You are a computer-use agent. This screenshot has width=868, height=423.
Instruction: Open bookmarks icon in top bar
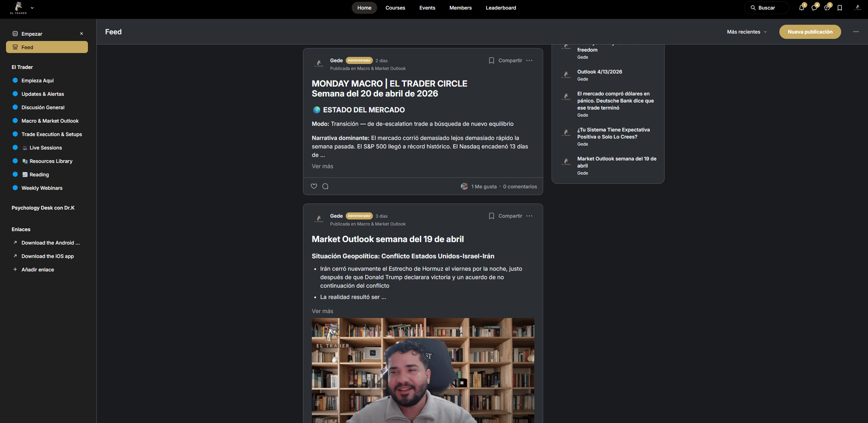[840, 8]
